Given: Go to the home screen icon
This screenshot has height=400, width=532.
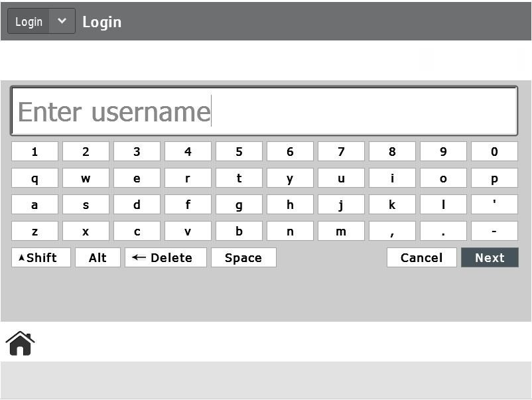Looking at the screenshot, I should [x=20, y=343].
